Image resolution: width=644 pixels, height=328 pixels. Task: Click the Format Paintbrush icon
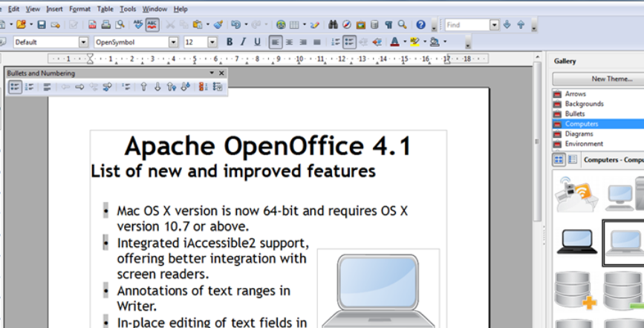pos(218,25)
